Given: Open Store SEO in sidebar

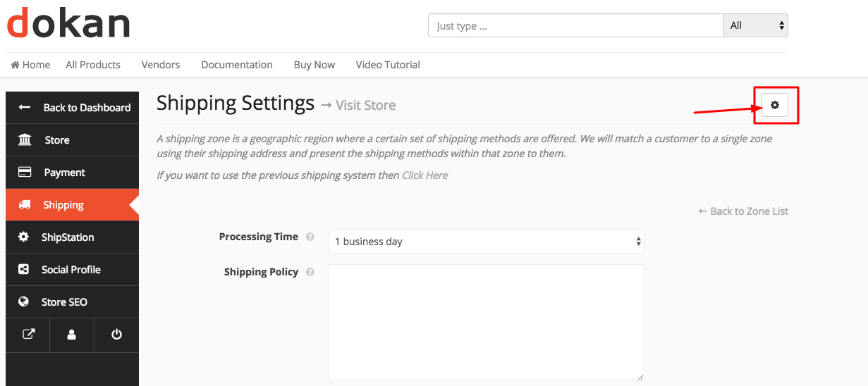Looking at the screenshot, I should pyautogui.click(x=64, y=302).
